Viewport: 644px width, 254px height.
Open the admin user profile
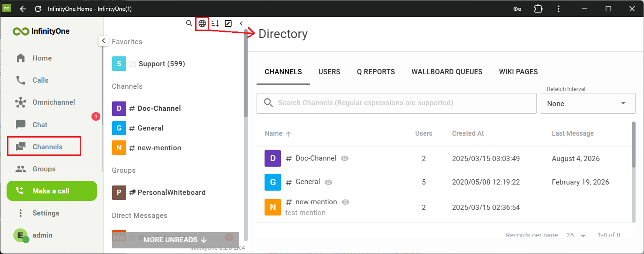33,235
